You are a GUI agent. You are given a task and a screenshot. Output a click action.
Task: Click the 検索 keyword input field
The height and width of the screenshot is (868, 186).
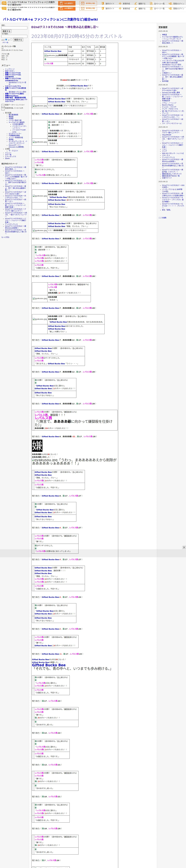[x=14, y=28]
